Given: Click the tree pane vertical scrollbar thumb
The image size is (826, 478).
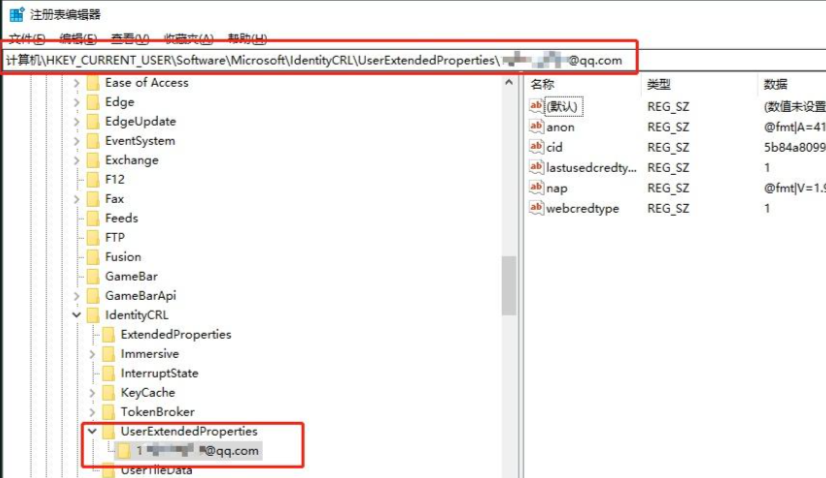Looking at the screenshot, I should (509, 285).
